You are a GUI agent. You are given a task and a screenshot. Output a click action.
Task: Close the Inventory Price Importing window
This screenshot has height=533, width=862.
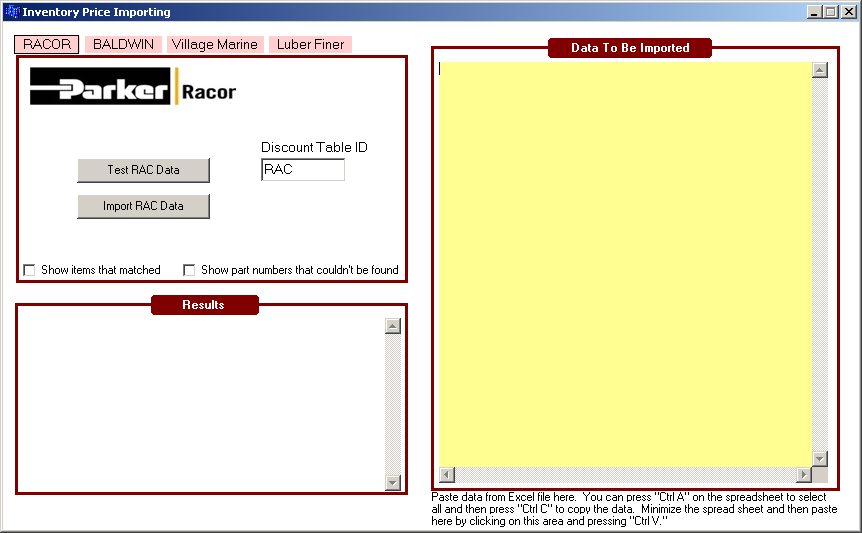pyautogui.click(x=849, y=12)
